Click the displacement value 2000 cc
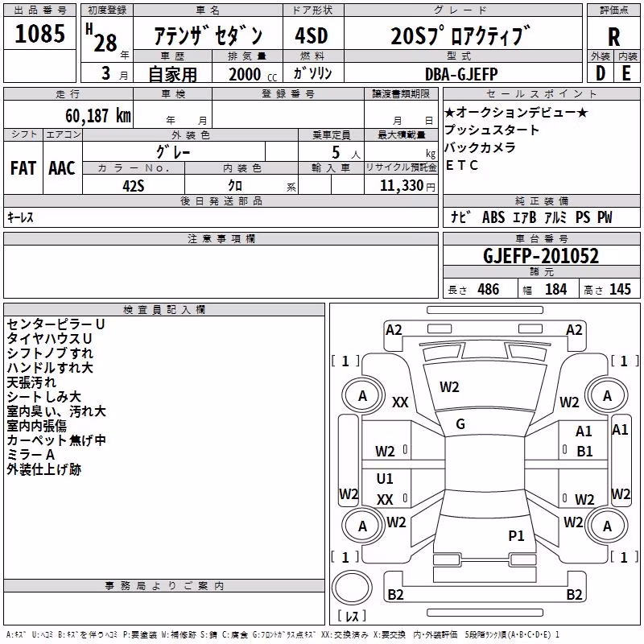Screen dimensions: 644x644 tap(253, 75)
